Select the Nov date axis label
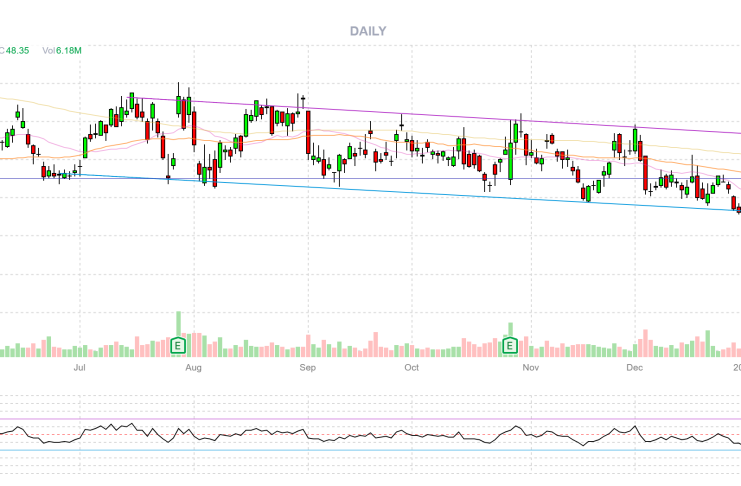Viewport: 741px width, 486px height. (530, 368)
